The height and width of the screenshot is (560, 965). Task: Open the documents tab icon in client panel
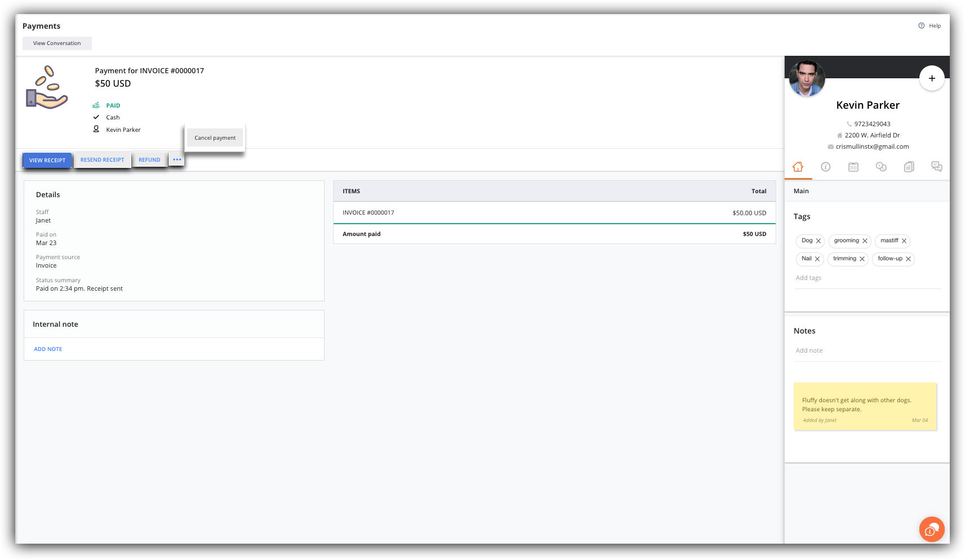point(909,167)
